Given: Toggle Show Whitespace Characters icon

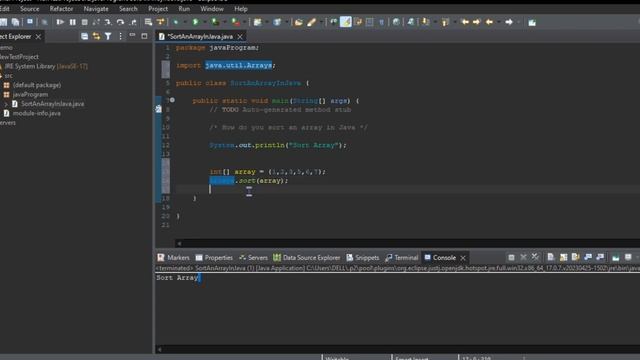Looking at the screenshot, I should (381, 22).
